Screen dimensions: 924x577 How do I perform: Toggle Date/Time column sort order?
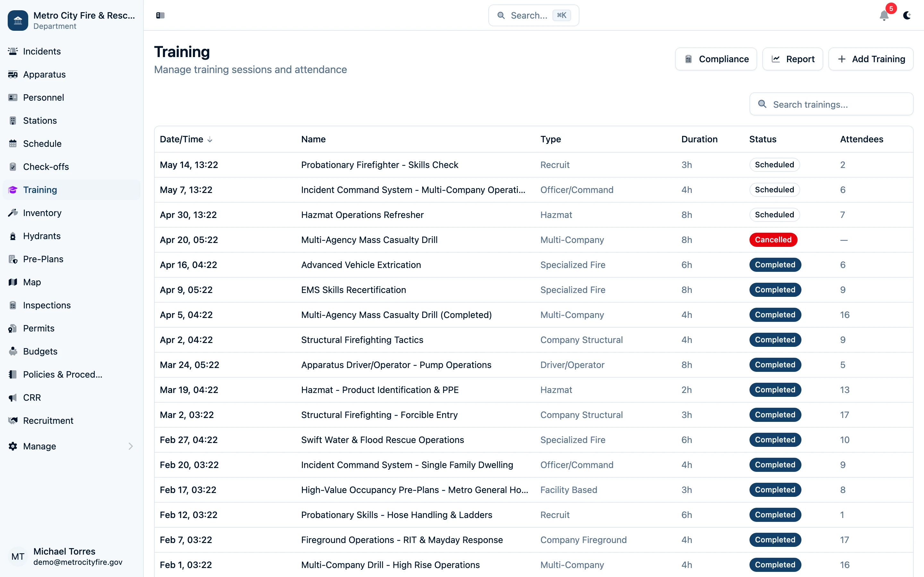(x=187, y=139)
